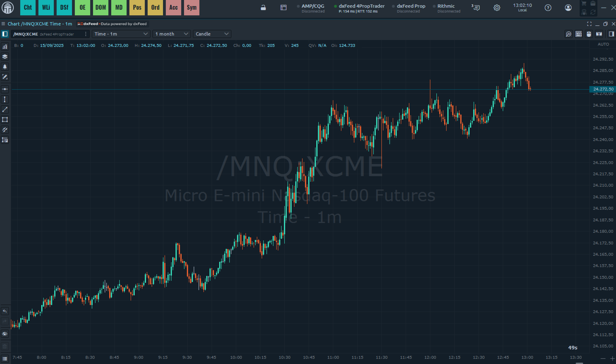Select the horizontal line drawing tool
Image resolution: width=616 pixels, height=364 pixels.
click(5, 89)
